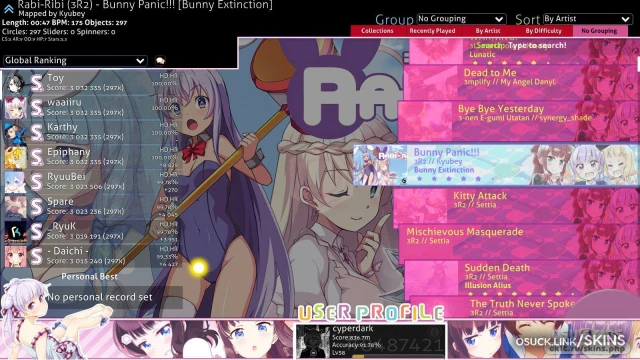Select the Bye Bye Yesterday beatmap
640x360 pixels.
coord(518,120)
